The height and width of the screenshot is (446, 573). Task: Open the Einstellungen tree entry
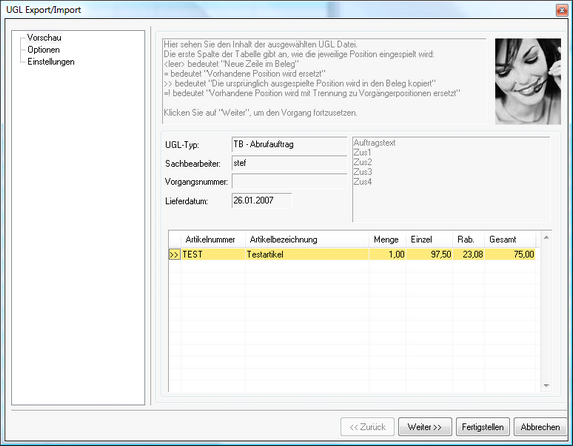click(51, 62)
